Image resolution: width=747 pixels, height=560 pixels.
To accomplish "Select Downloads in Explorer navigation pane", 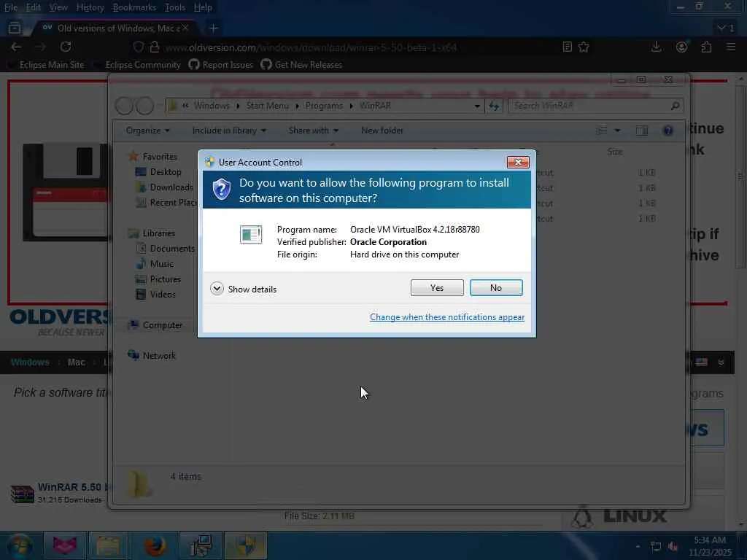I will 164,187.
